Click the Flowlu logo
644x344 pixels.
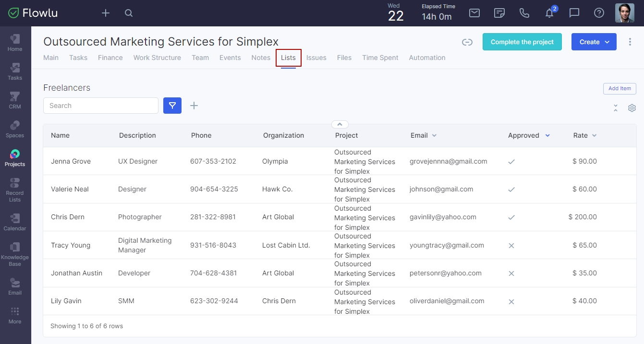[33, 13]
